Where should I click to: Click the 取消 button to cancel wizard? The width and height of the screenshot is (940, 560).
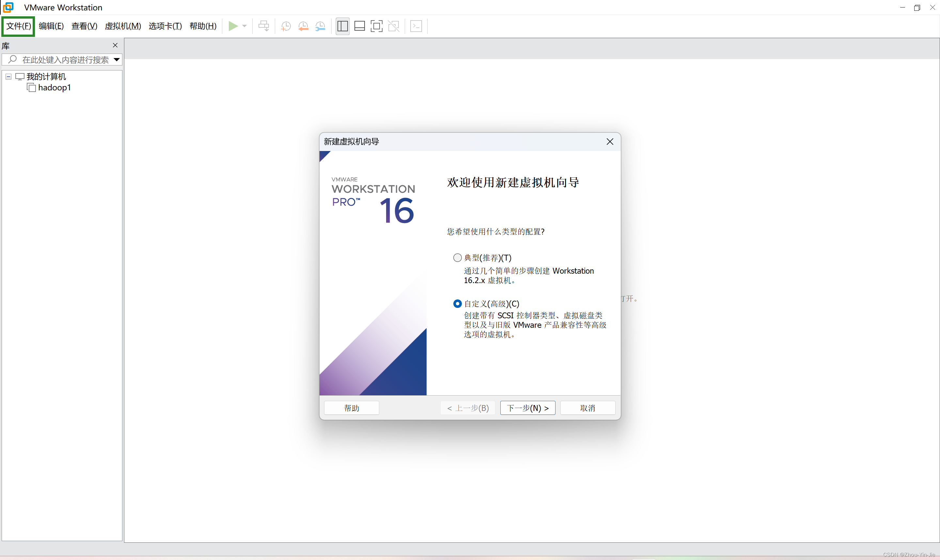(x=587, y=408)
